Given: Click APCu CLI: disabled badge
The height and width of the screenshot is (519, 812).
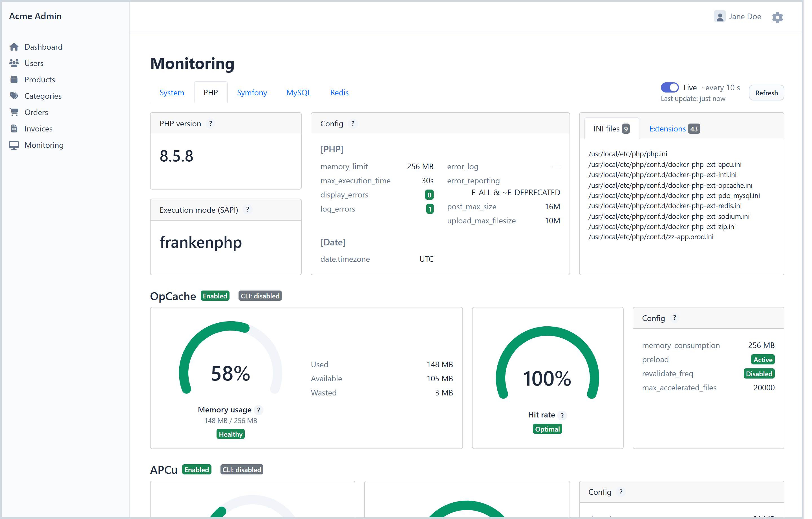Looking at the screenshot, I should tap(242, 470).
